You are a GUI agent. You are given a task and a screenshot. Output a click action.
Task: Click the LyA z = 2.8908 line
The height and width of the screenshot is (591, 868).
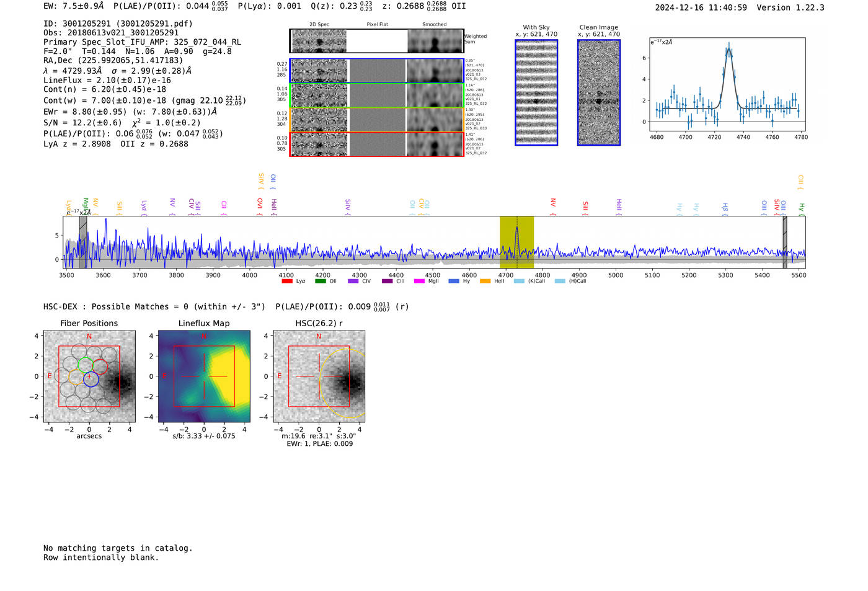pos(116,144)
